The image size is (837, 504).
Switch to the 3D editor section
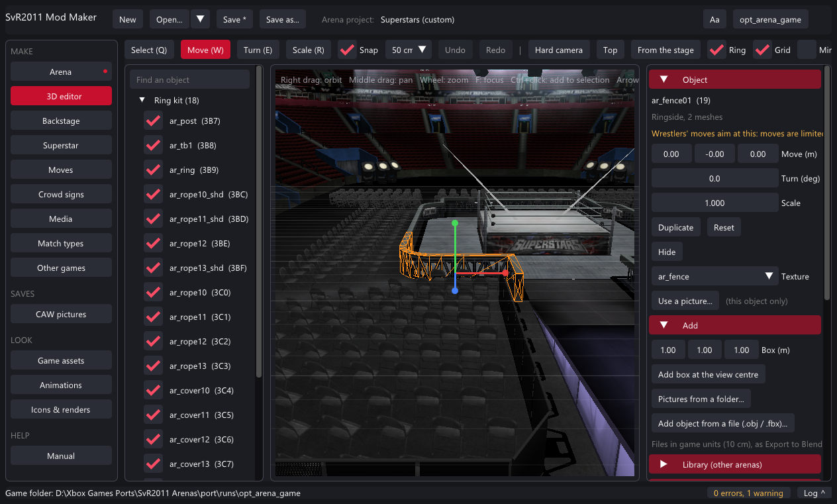tap(61, 96)
